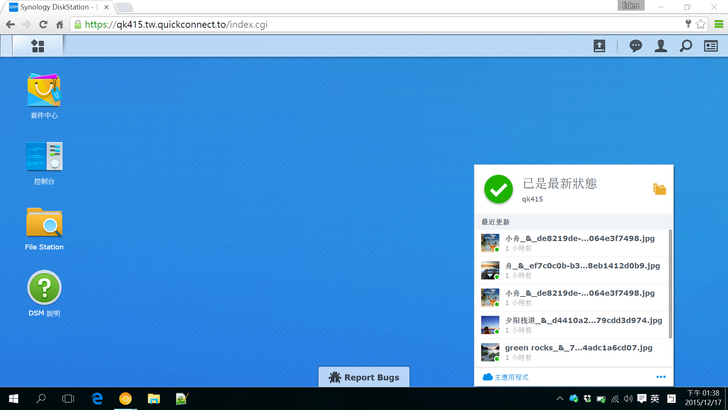Select the Synology DiskStation browser tab
Screen dimensions: 728x410
58,7
